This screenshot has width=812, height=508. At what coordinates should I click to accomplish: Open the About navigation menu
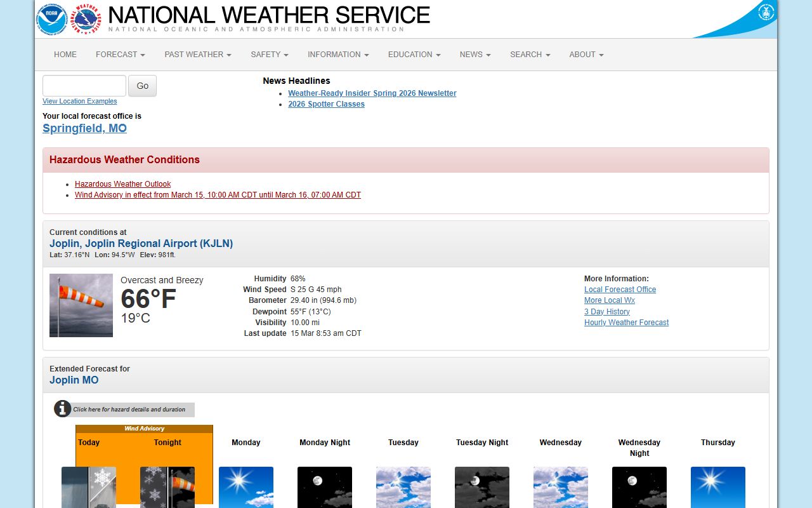586,55
